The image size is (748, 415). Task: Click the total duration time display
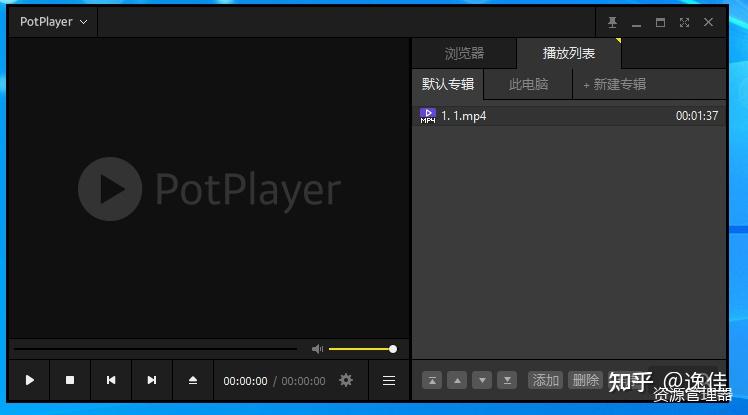(x=303, y=381)
